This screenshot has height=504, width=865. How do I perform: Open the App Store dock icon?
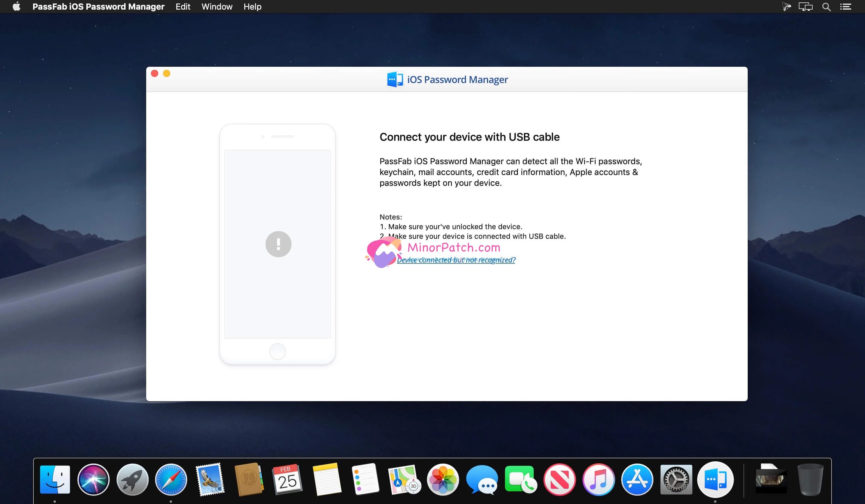(x=637, y=479)
